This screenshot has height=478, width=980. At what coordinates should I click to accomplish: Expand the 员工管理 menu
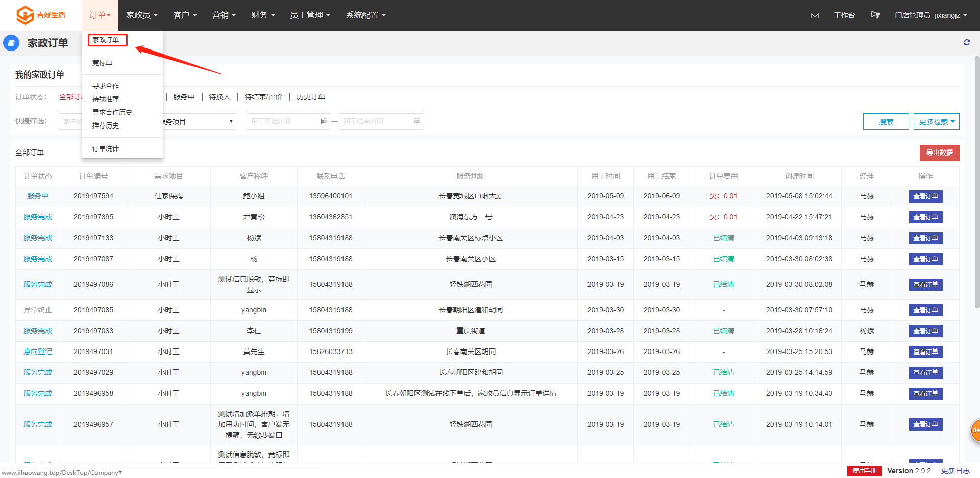(x=310, y=15)
